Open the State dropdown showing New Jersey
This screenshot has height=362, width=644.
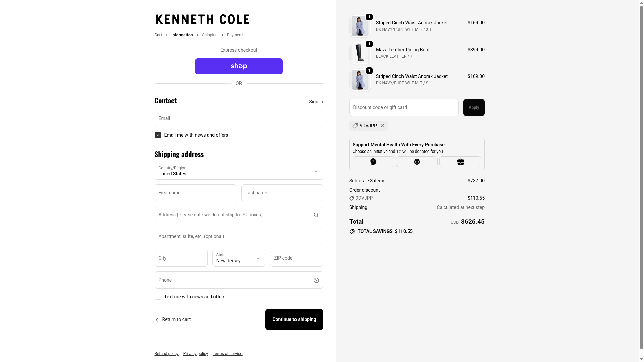[x=238, y=258]
